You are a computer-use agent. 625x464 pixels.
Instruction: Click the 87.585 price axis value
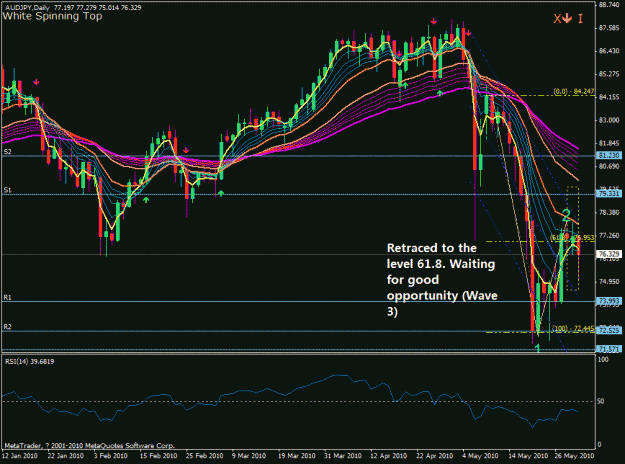click(609, 28)
